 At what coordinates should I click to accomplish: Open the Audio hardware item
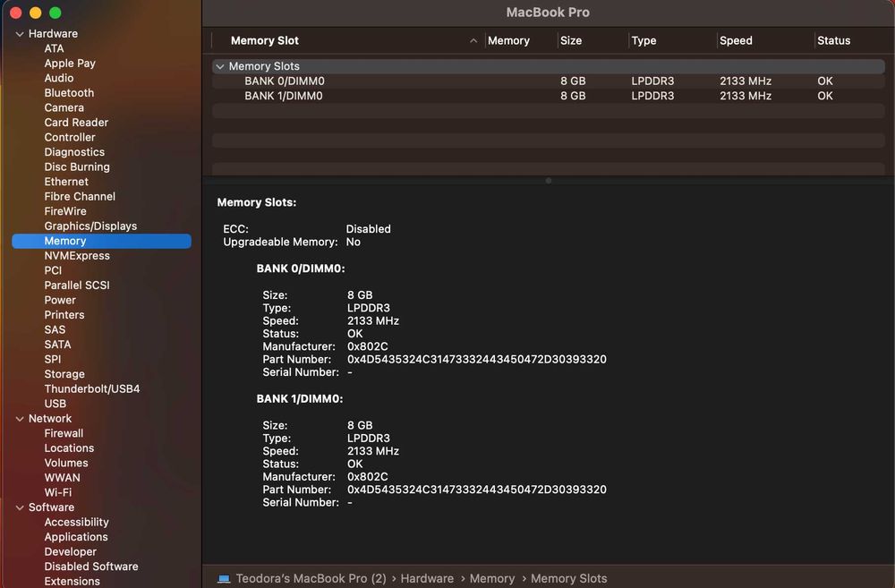(59, 78)
